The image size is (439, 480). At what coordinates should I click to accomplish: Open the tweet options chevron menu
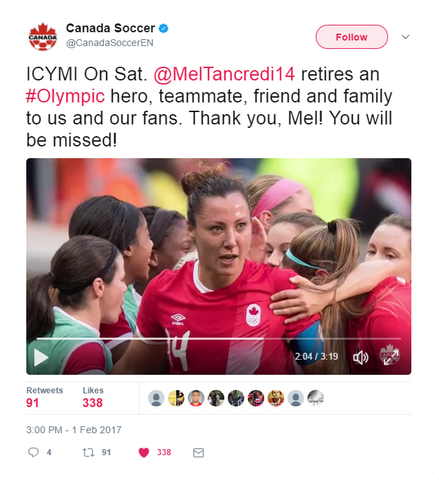coord(405,37)
